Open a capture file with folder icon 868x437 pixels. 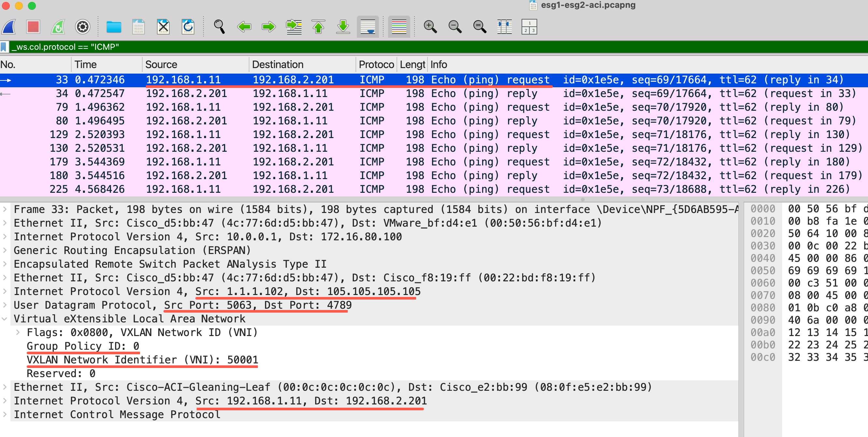(x=114, y=27)
